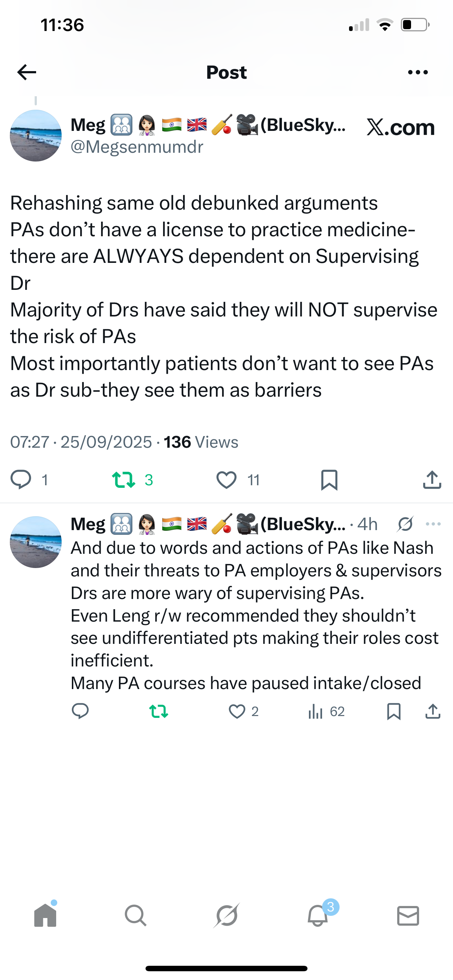Open Grok icon on the reply post
Image resolution: width=453 pixels, height=980 pixels.
(x=405, y=524)
